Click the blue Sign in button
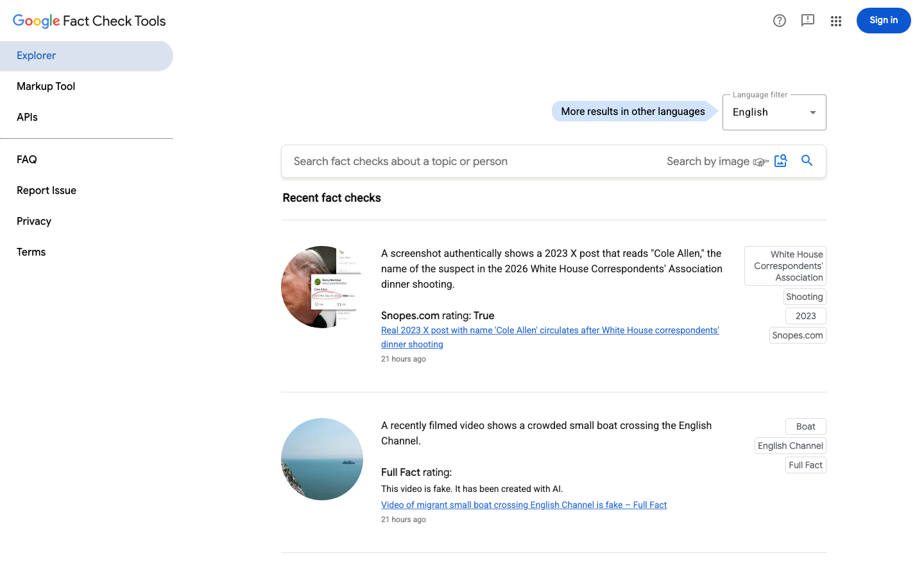Viewport: 924px width, 578px height. point(884,21)
